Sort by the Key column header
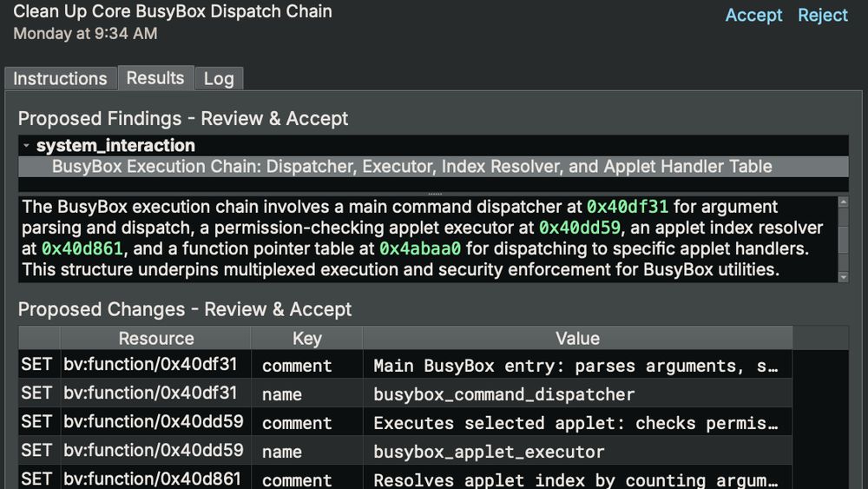 pos(306,338)
